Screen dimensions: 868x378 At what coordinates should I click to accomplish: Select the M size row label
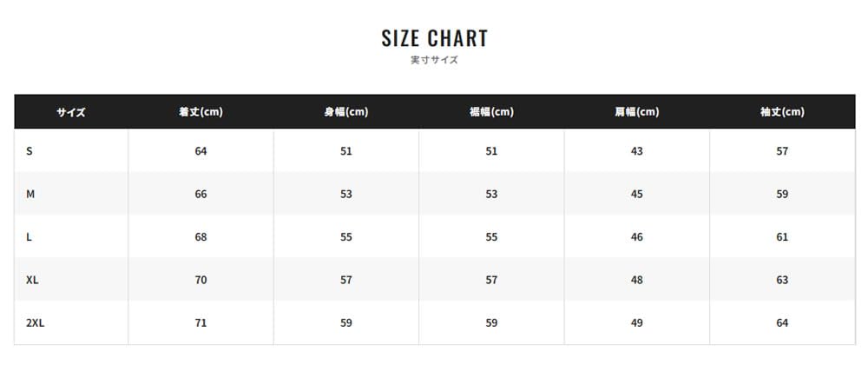30,194
